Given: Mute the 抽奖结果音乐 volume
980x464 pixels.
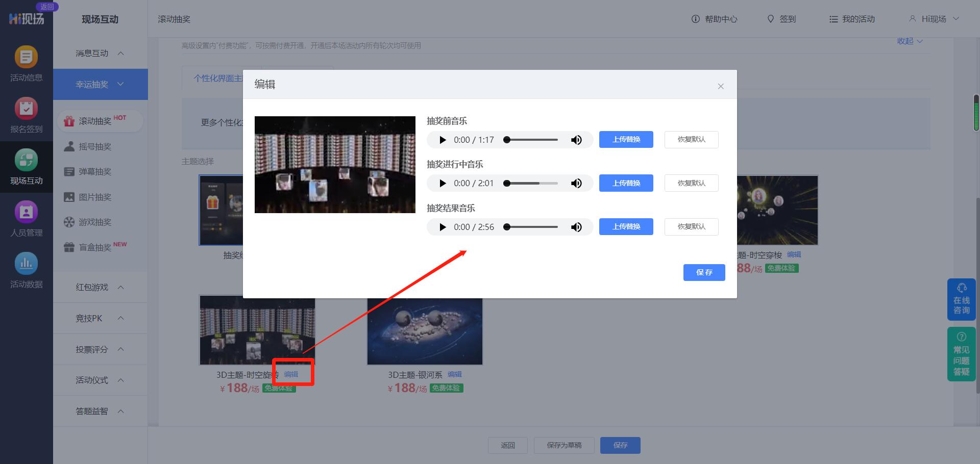Looking at the screenshot, I should (576, 227).
